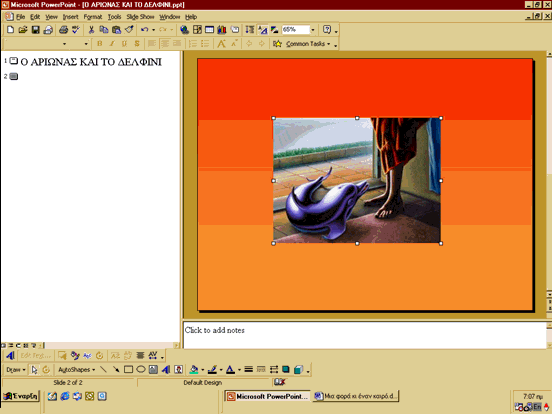This screenshot has height=414, width=552.
Task: Click the Save icon in the toolbar
Action: pos(36,30)
